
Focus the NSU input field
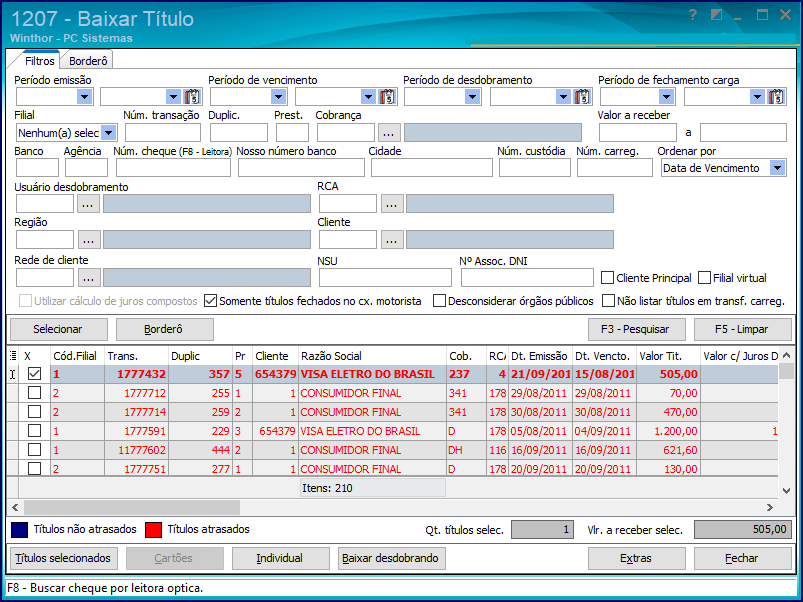click(x=385, y=278)
